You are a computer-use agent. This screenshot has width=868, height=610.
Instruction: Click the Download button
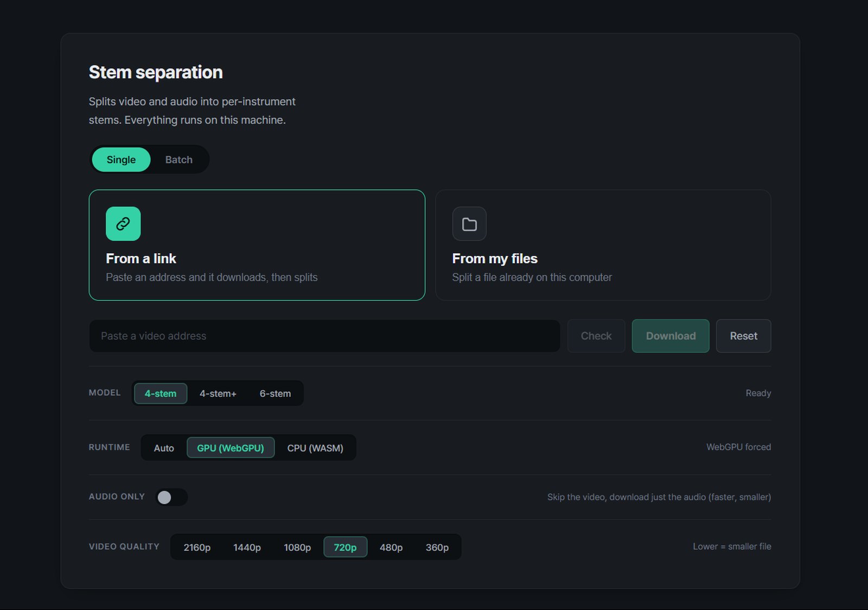click(671, 336)
